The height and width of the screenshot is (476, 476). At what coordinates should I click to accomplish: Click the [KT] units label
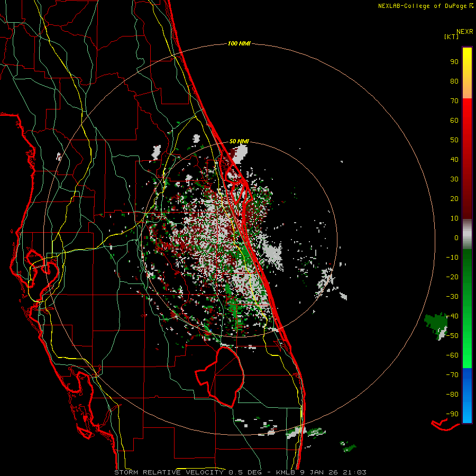[x=452, y=36]
